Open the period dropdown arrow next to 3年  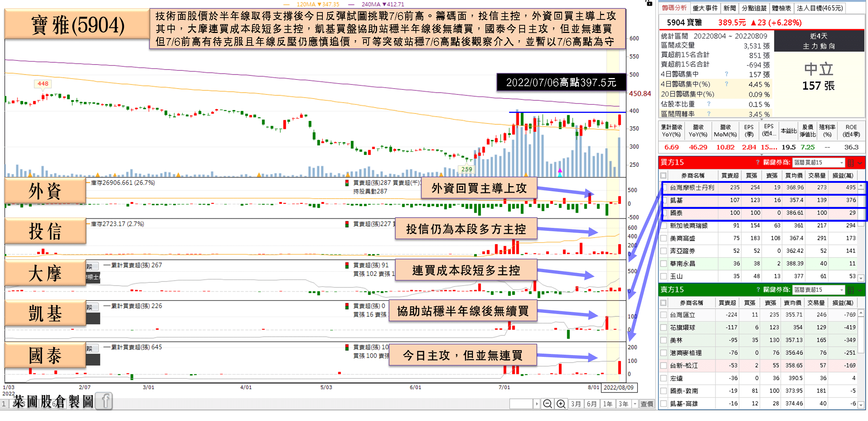point(635,404)
